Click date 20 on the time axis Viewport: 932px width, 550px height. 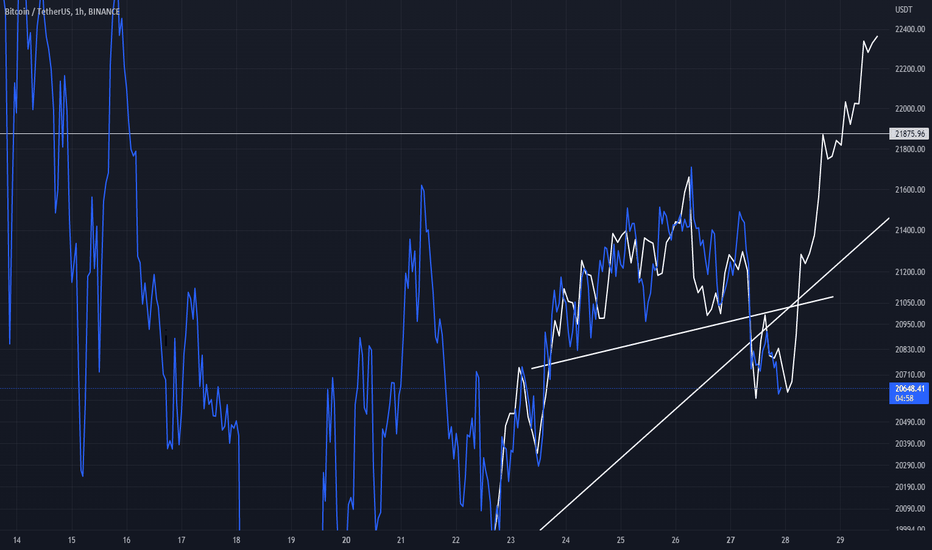tap(346, 540)
